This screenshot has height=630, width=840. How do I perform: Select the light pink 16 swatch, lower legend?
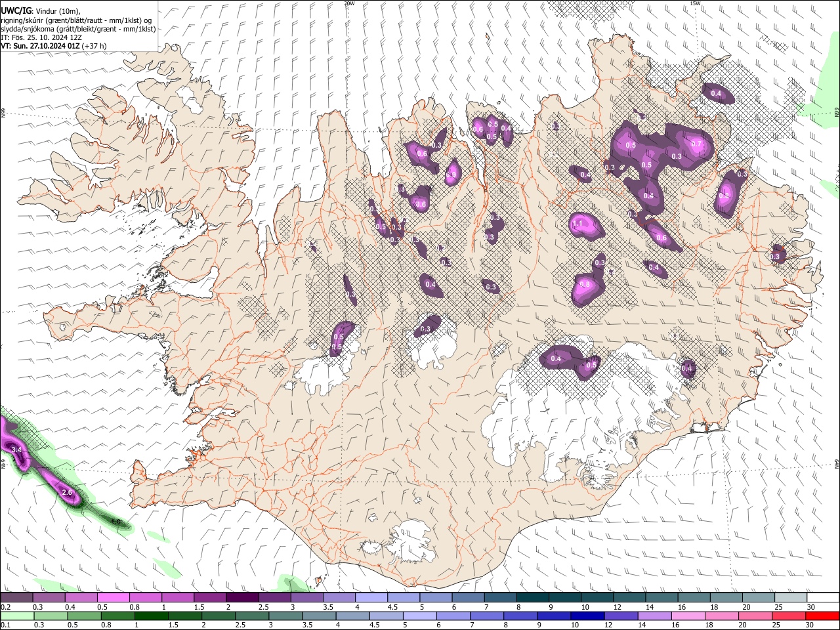[x=687, y=616]
